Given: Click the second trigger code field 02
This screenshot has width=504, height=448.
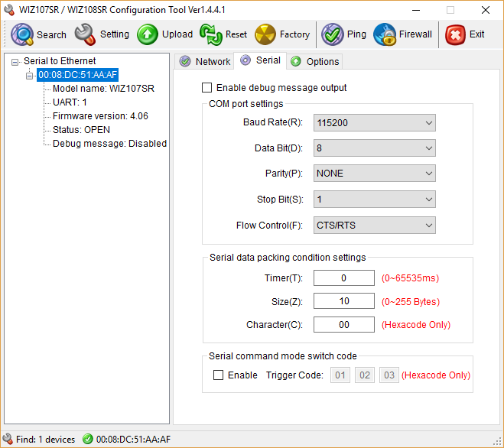Looking at the screenshot, I should tap(365, 375).
